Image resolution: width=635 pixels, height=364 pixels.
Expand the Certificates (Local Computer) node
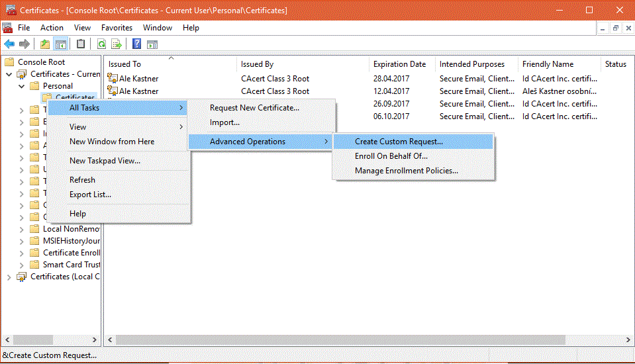pos(9,277)
